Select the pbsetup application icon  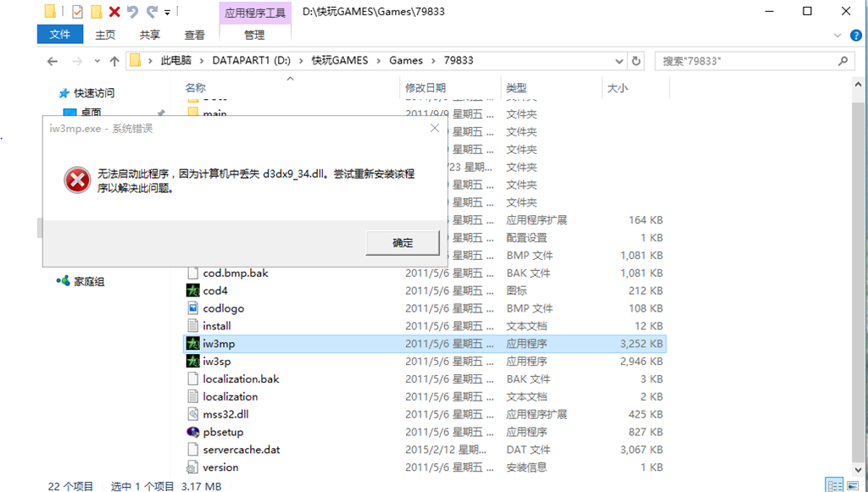click(x=192, y=432)
